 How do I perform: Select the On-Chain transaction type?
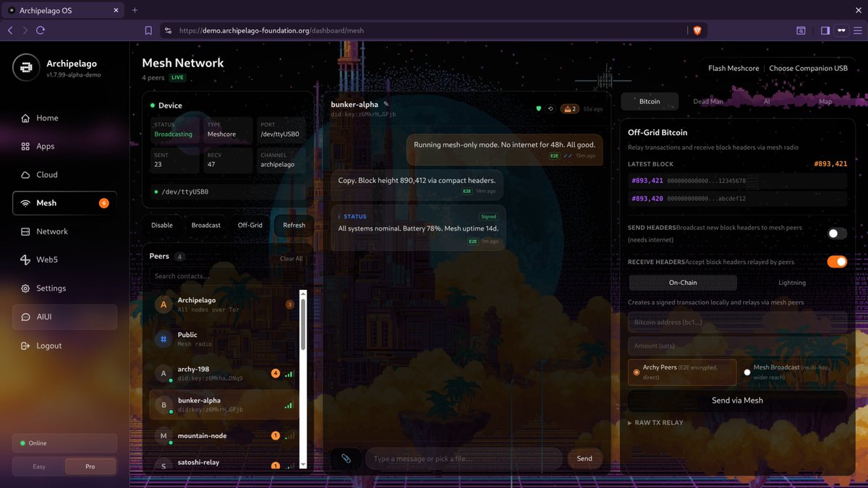click(x=683, y=283)
